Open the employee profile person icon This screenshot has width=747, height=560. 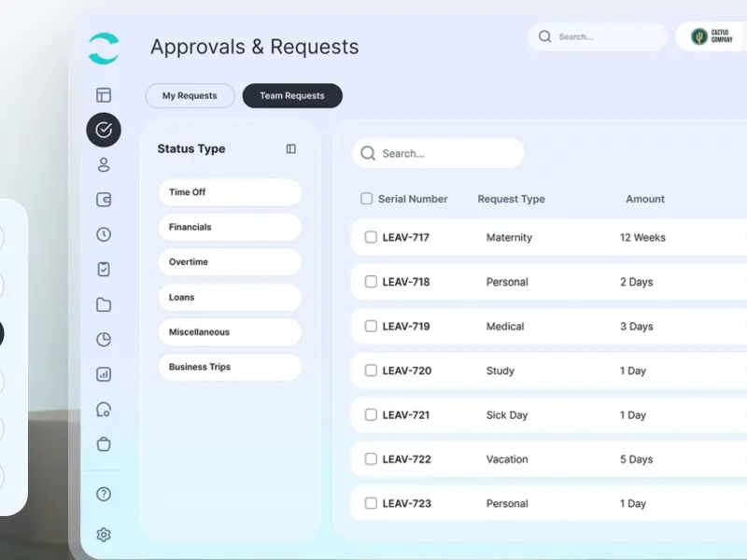pyautogui.click(x=104, y=165)
